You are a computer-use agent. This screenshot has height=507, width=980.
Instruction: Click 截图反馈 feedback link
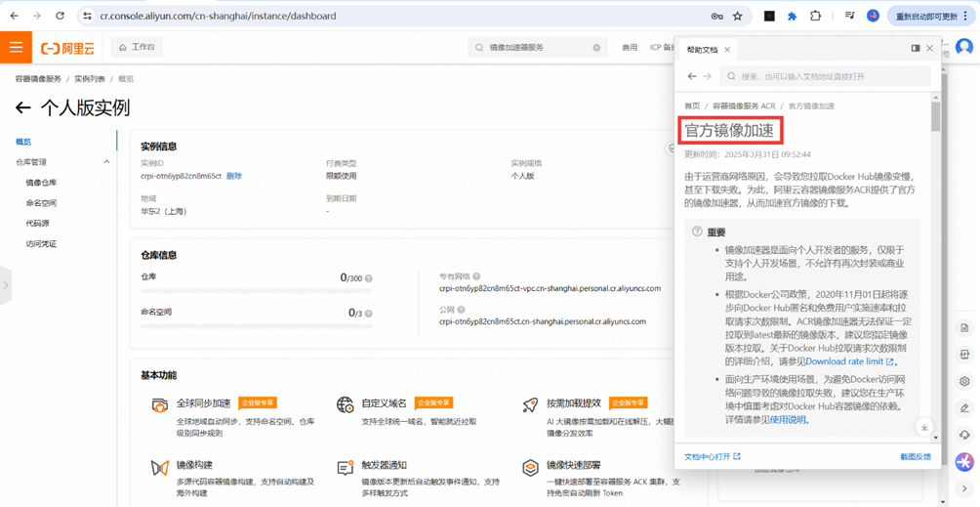click(x=916, y=456)
